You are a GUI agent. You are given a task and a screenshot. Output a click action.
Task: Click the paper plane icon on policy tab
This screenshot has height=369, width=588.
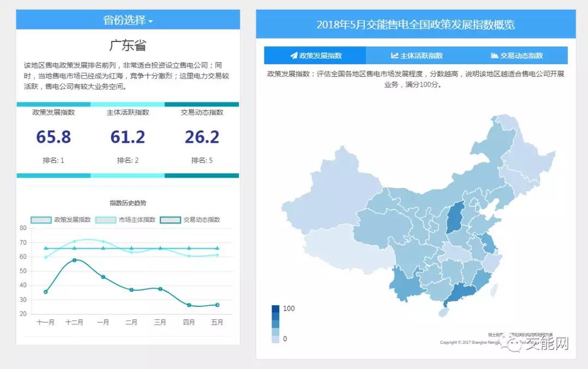294,56
